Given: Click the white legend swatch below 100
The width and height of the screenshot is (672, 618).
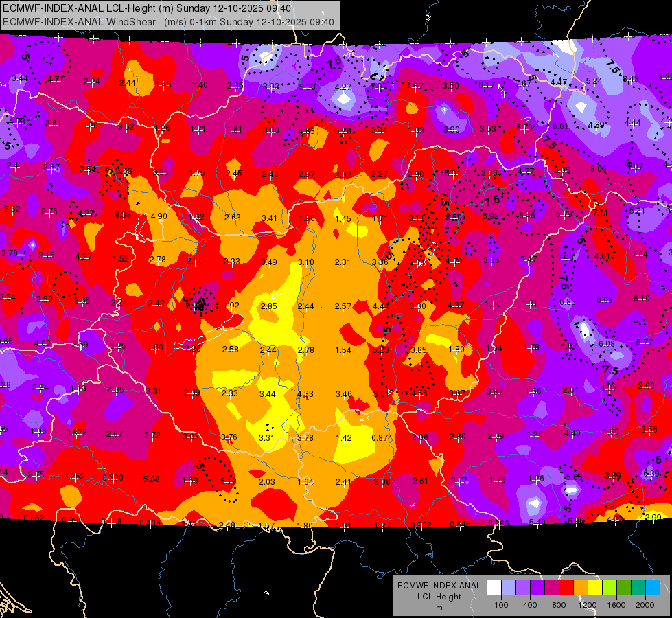Looking at the screenshot, I should tap(494, 588).
